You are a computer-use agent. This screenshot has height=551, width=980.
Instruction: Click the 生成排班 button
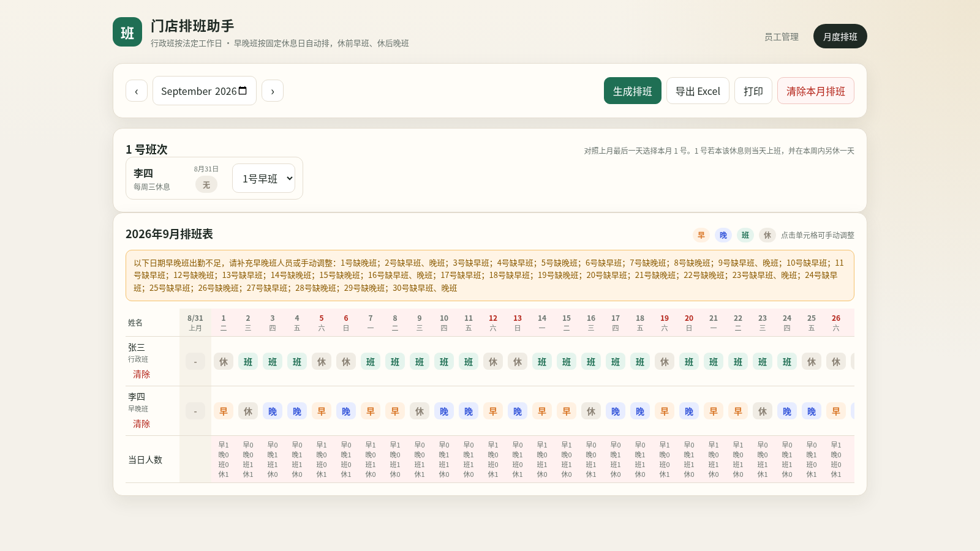coord(633,91)
